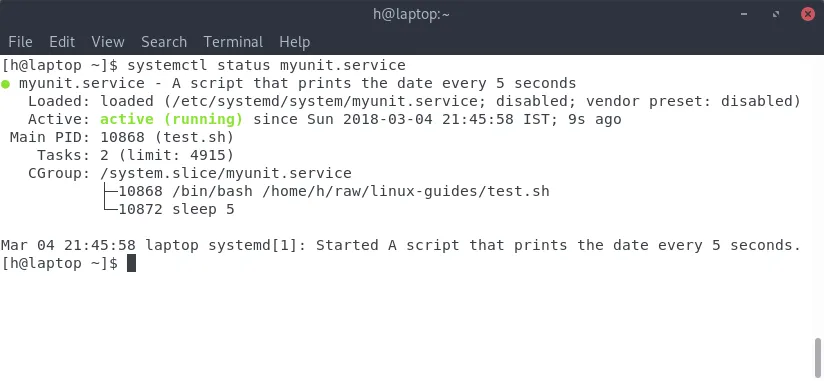Click the vertical scrollbar thumb
Viewport: 824px width, 381px height.
click(x=818, y=358)
